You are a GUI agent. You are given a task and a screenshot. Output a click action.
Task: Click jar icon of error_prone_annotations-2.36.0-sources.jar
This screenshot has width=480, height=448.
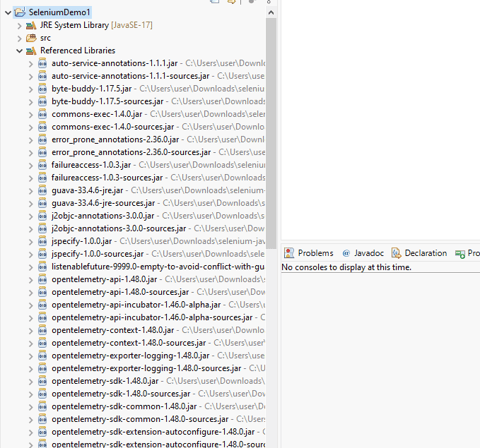[42, 152]
